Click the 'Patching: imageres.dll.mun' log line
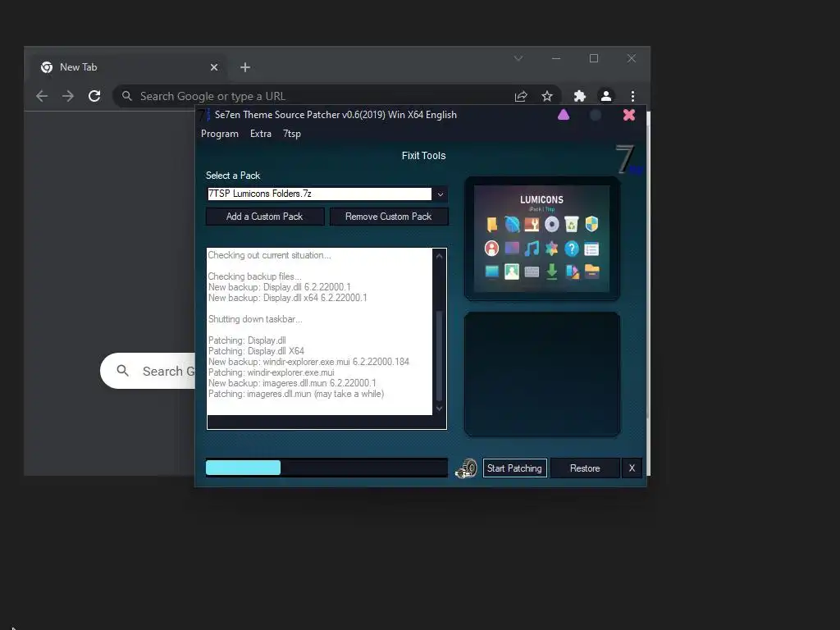Viewport: 840px width, 630px height. [295, 394]
